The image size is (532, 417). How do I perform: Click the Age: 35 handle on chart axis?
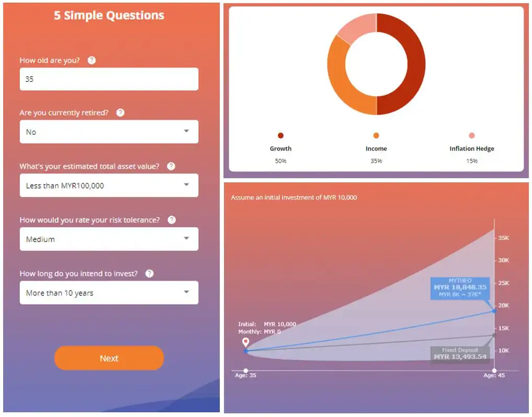tap(246, 370)
